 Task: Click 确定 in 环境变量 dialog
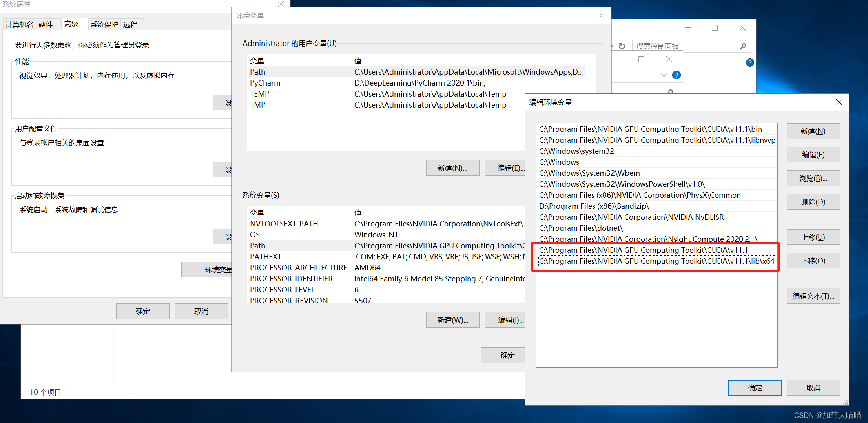(503, 355)
